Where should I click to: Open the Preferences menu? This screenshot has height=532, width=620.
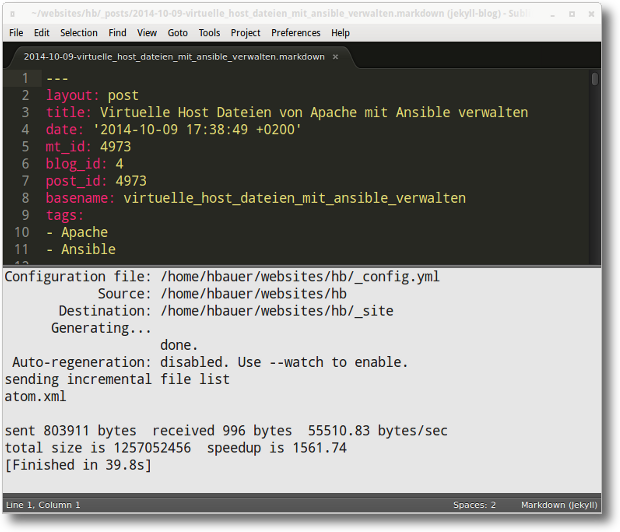295,33
